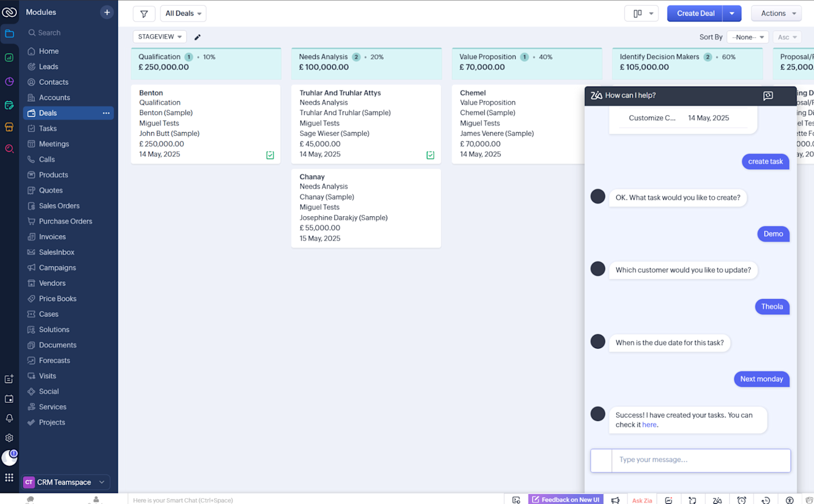814x504 pixels.
Task: Open the orange Marketplace store icon
Action: (9, 127)
